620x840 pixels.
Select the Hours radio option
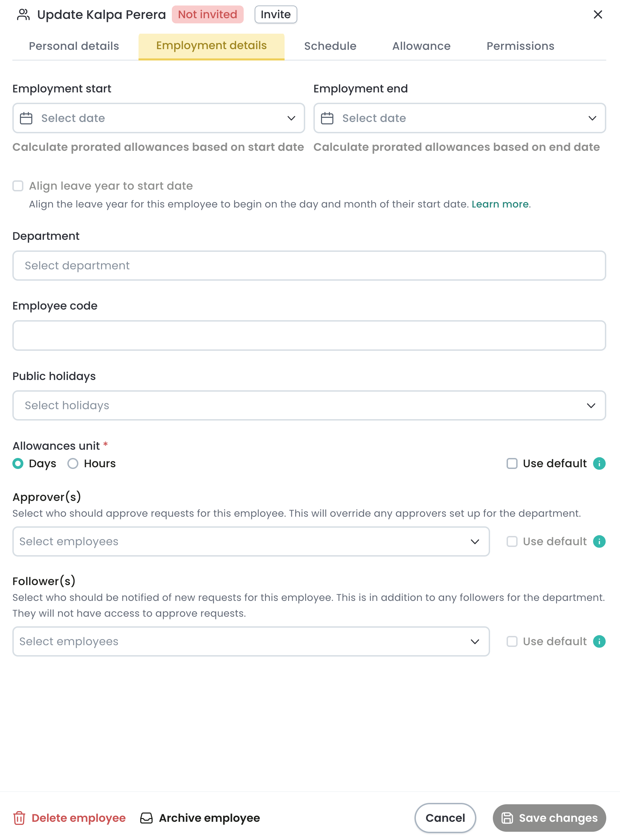coord(73,463)
